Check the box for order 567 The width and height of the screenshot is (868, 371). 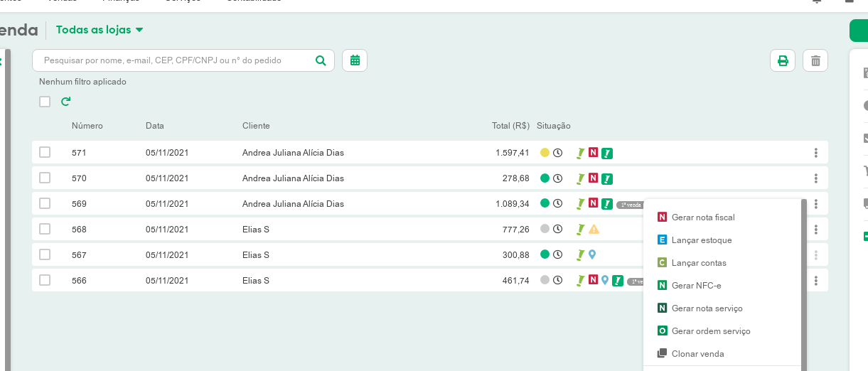(45, 254)
